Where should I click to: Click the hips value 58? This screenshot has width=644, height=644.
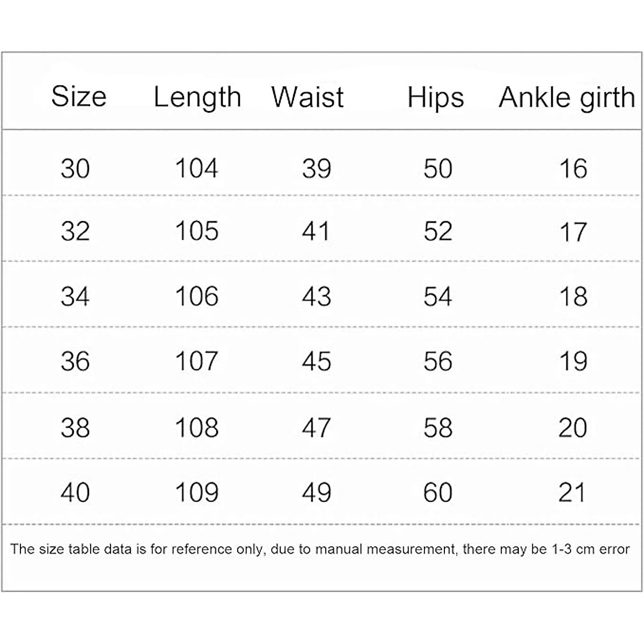pyautogui.click(x=438, y=428)
